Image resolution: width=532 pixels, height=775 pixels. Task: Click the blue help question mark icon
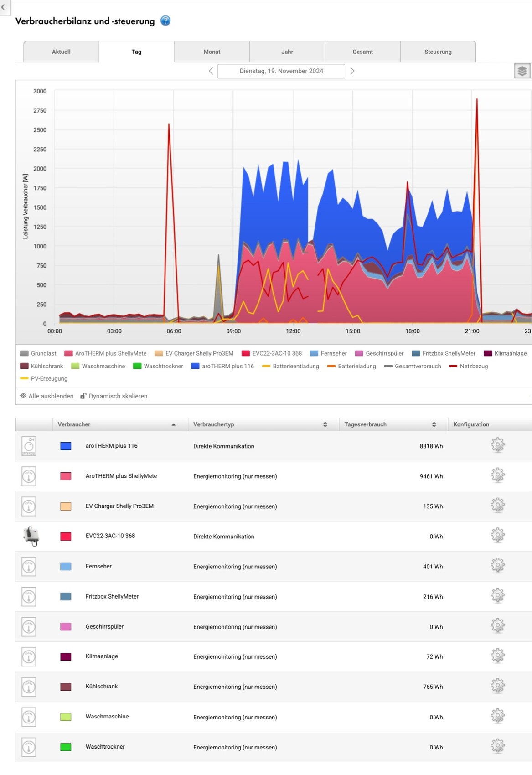[x=165, y=21]
